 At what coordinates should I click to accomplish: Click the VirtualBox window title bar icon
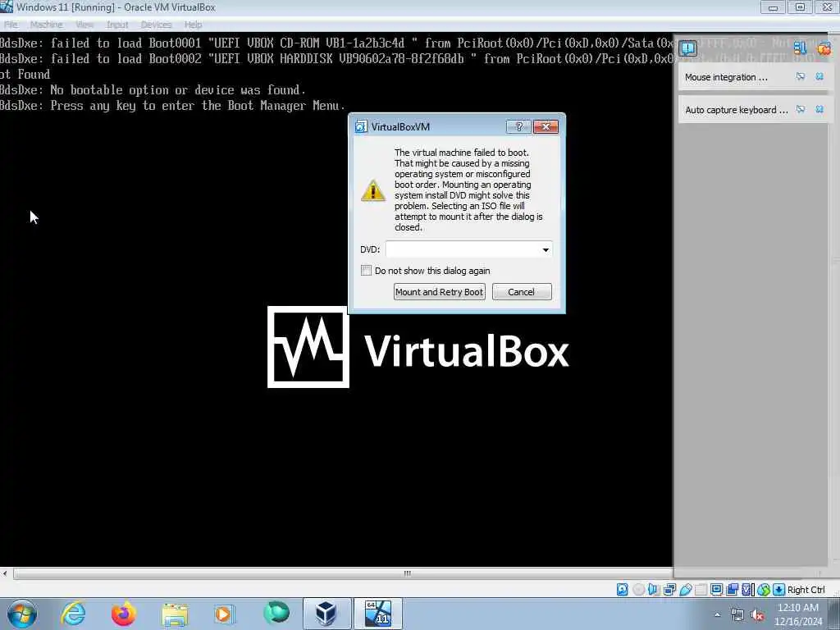pyautogui.click(x=7, y=7)
